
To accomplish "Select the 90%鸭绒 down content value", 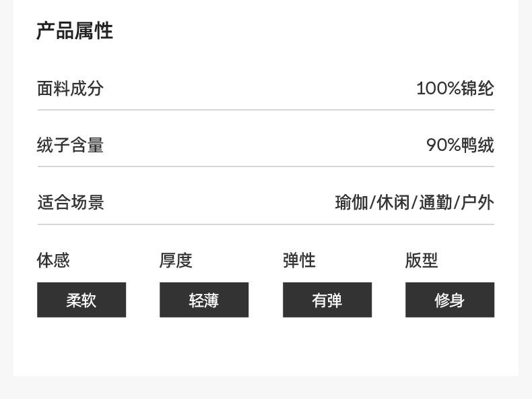I will [x=460, y=145].
